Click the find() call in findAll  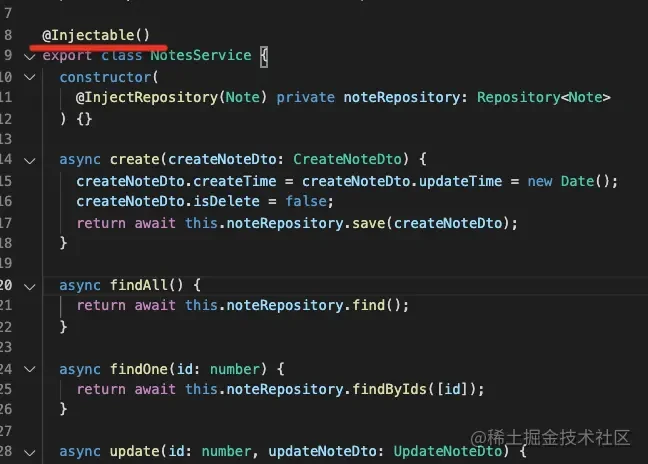376,305
